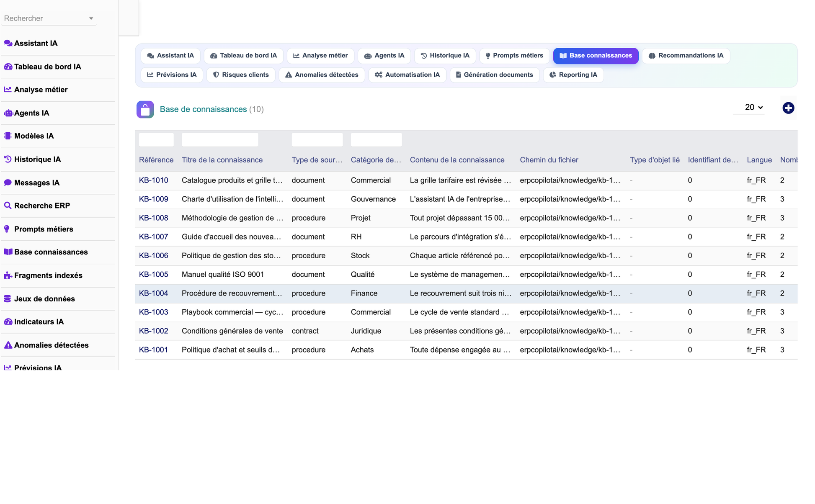Screen dimensions: 815x504
Task: Click the cell "Conditions générales de vente"
Action: click(232, 331)
